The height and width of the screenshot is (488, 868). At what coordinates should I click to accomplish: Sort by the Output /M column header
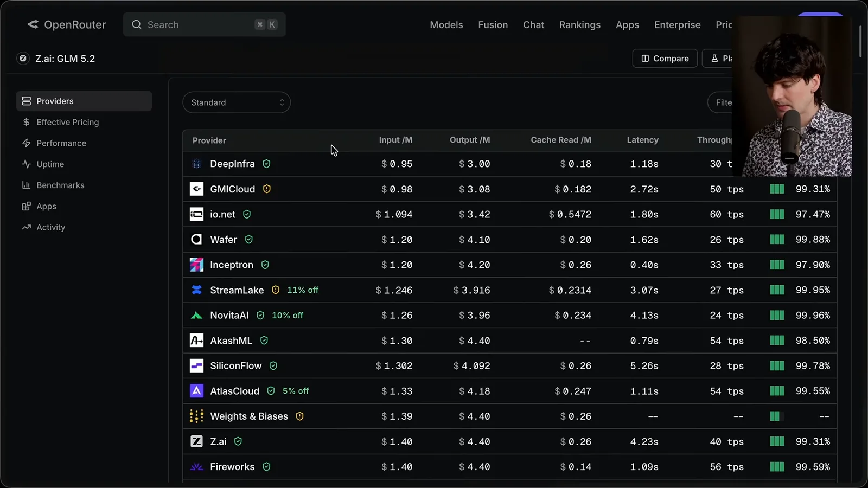(x=470, y=140)
